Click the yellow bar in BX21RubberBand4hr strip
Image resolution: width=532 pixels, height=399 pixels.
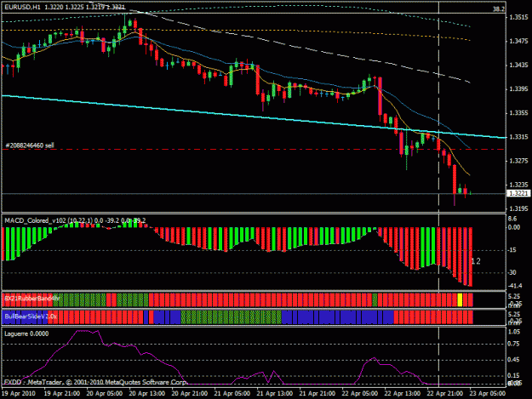tap(460, 300)
